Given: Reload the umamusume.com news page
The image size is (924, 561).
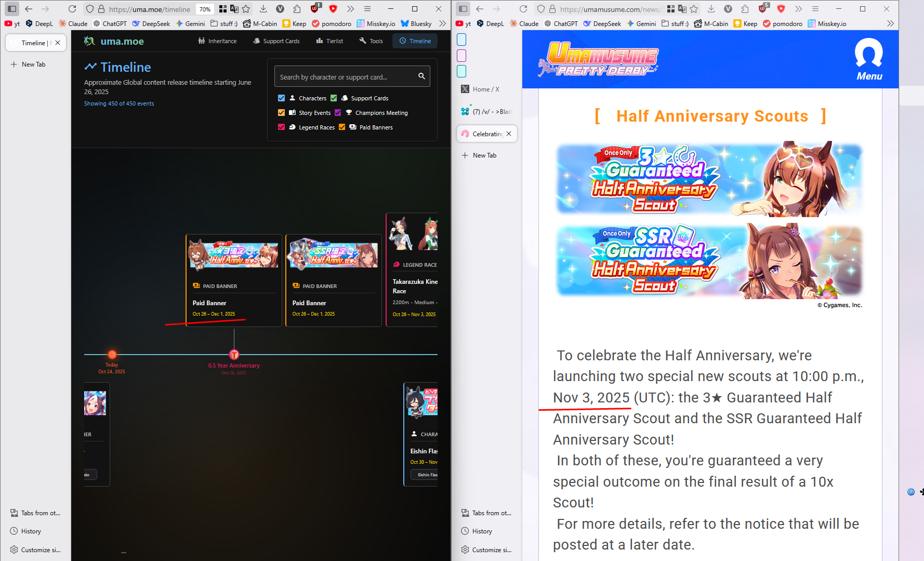Looking at the screenshot, I should 523,9.
